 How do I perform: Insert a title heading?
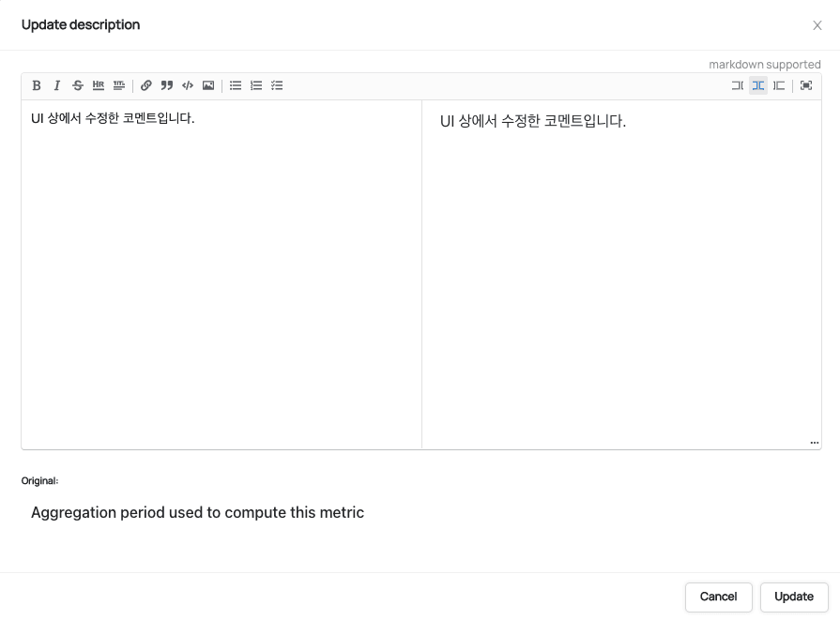tap(119, 85)
